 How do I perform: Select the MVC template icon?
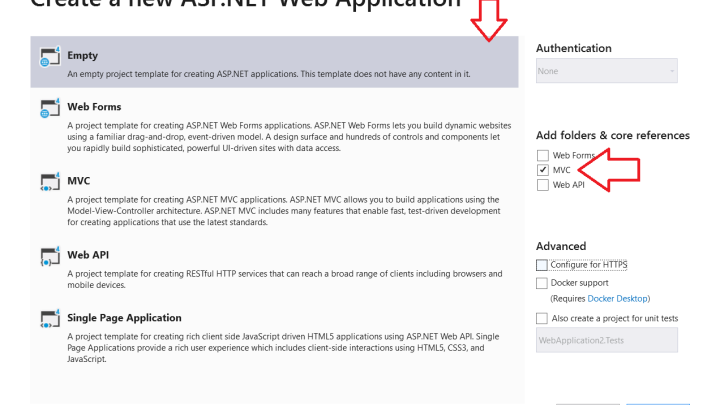[50, 182]
